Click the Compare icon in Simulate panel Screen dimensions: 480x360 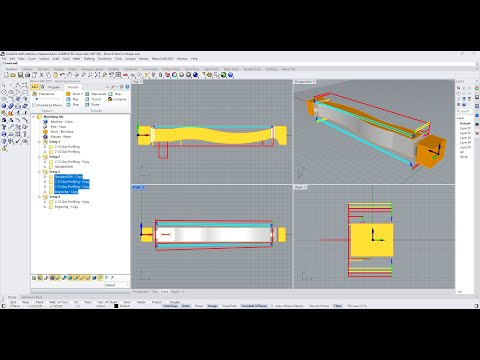(x=110, y=99)
